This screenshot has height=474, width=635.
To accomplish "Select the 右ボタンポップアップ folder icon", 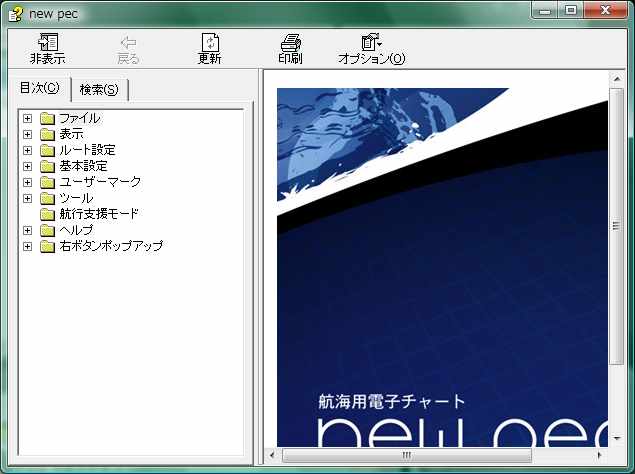I will 47,246.
